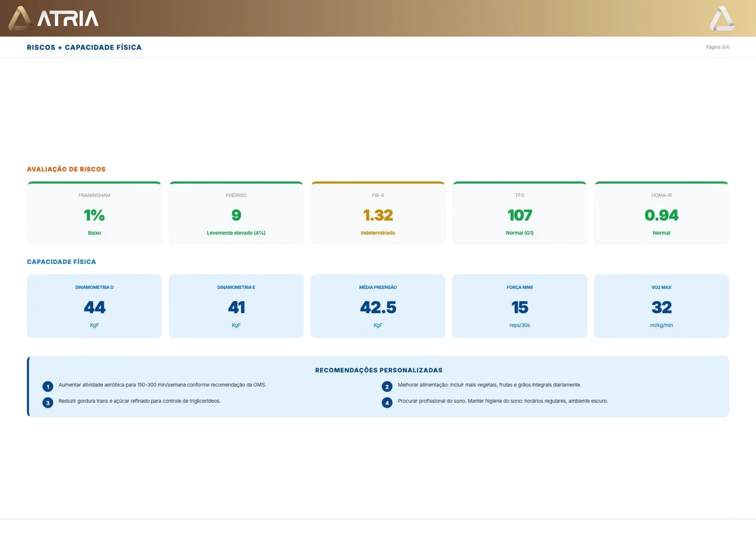Click the 'VO2 MAX' card label
756x534 pixels.
[x=661, y=287]
